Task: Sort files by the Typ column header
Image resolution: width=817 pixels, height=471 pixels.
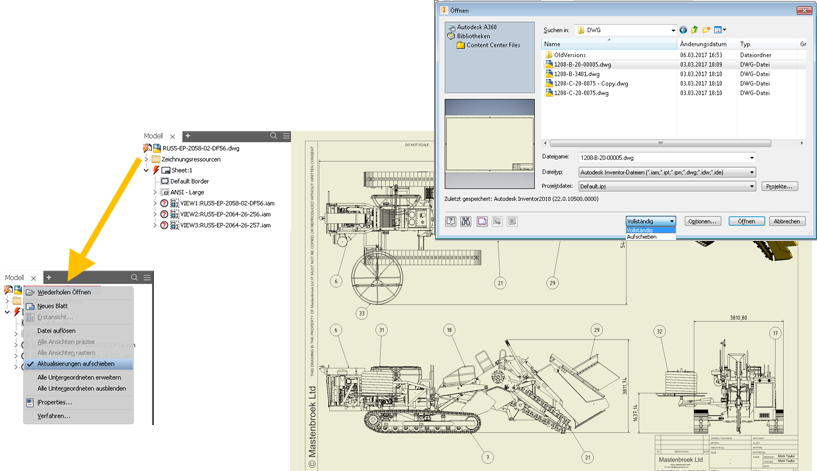Action: [x=767, y=44]
